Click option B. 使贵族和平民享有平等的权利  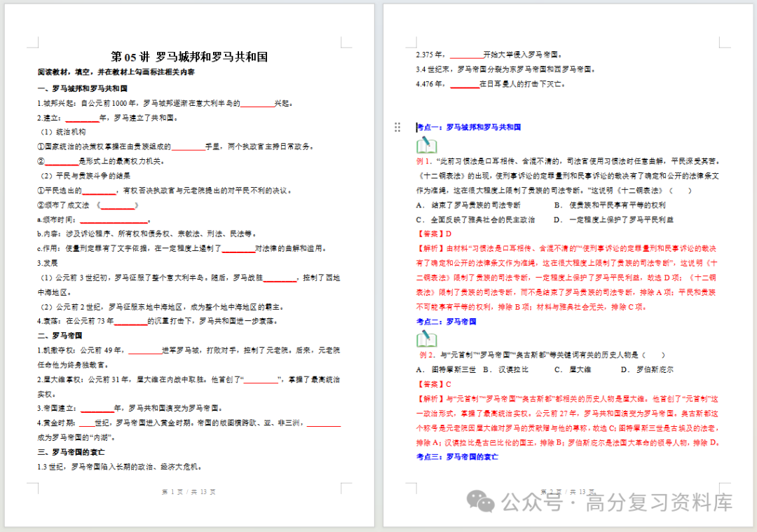(x=610, y=205)
